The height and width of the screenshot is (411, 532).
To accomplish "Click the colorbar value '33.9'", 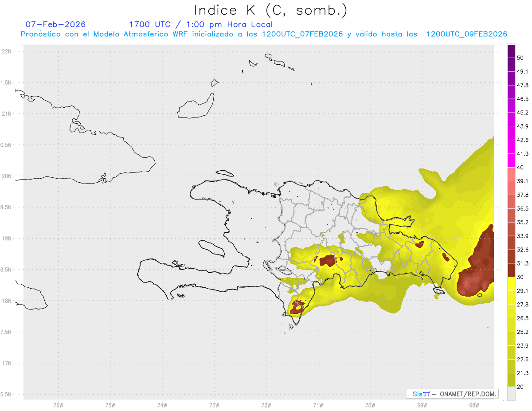I will [523, 236].
